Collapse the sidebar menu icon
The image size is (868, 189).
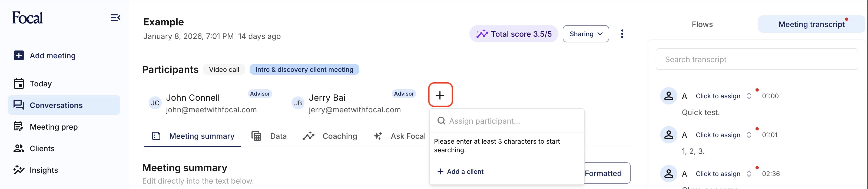(x=115, y=18)
